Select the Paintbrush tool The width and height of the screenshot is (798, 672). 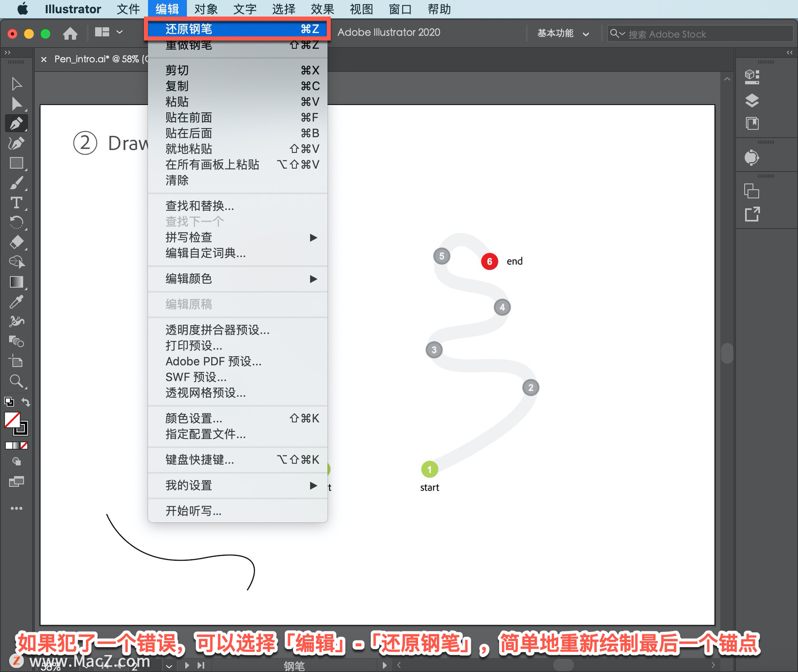(16, 183)
